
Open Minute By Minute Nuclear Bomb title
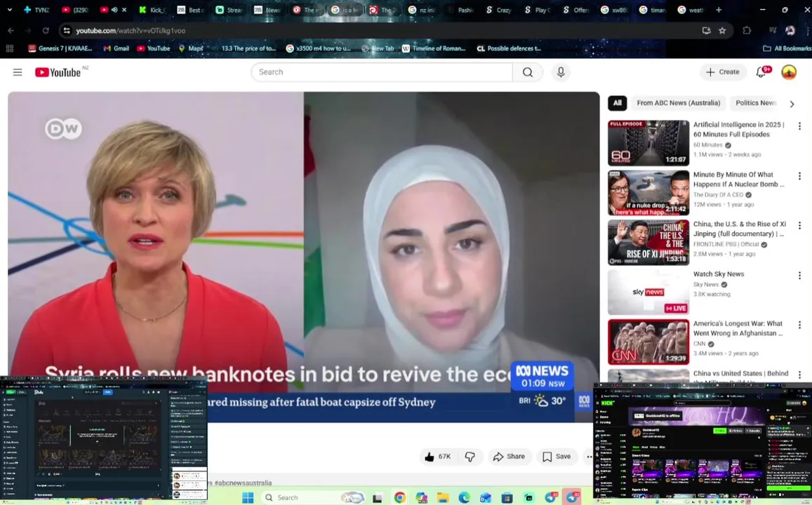point(738,179)
